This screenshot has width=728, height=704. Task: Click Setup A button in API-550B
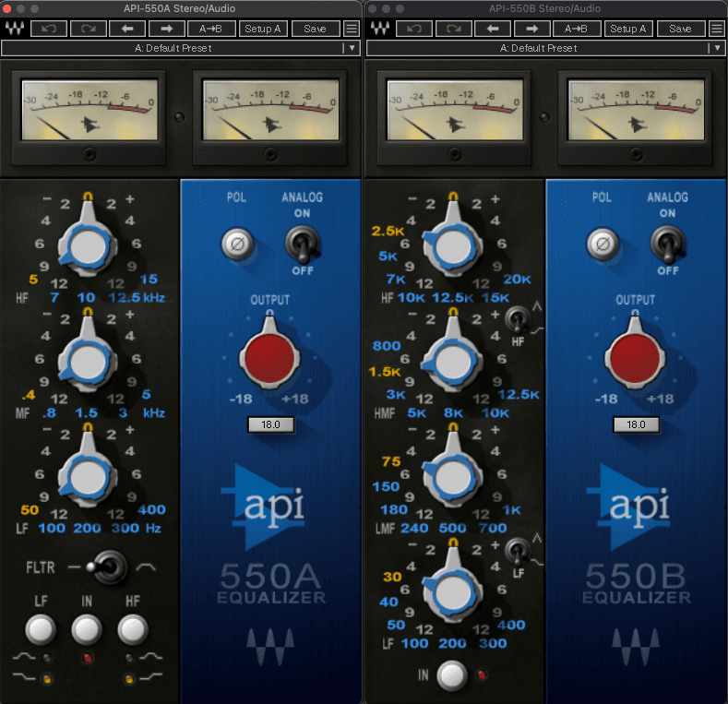(x=628, y=29)
